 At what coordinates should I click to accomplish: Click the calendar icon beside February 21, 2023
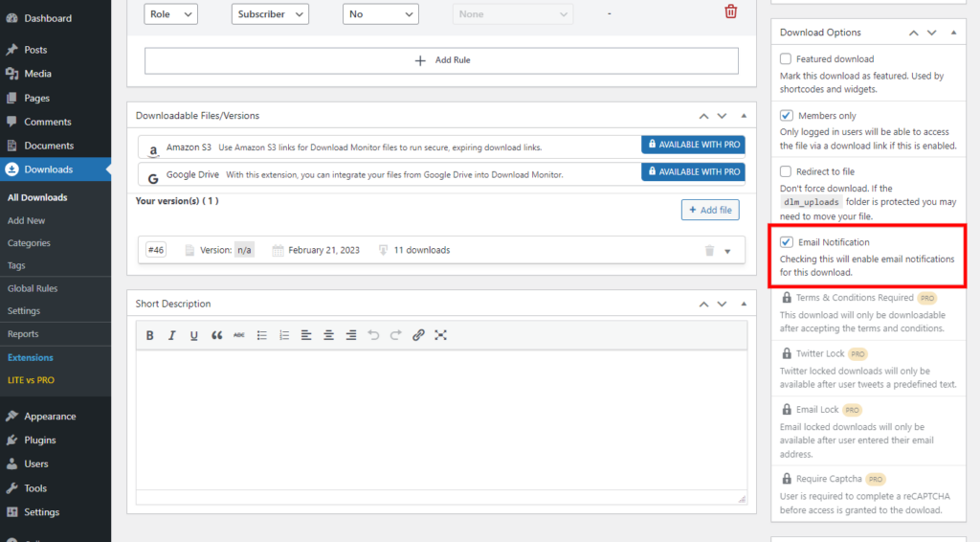(x=278, y=250)
